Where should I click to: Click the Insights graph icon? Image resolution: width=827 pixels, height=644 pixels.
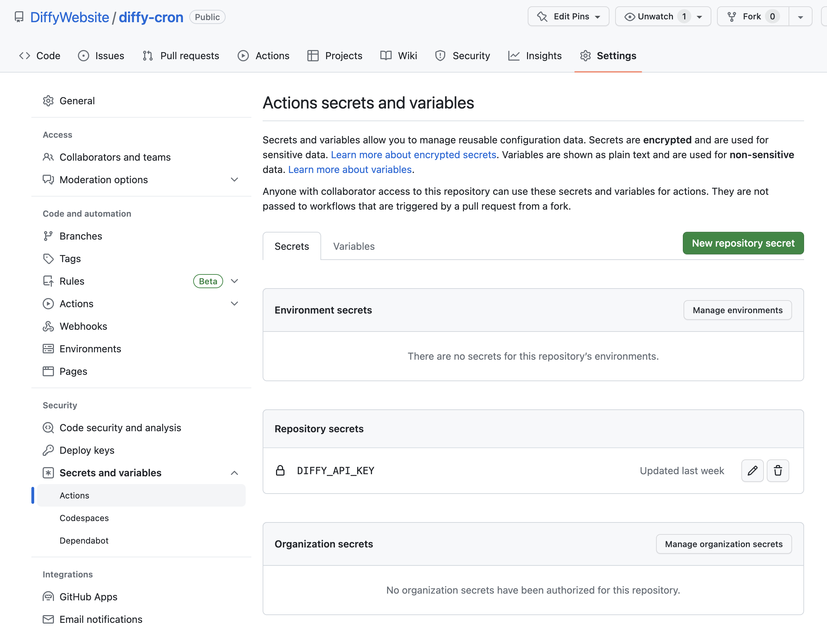(514, 56)
